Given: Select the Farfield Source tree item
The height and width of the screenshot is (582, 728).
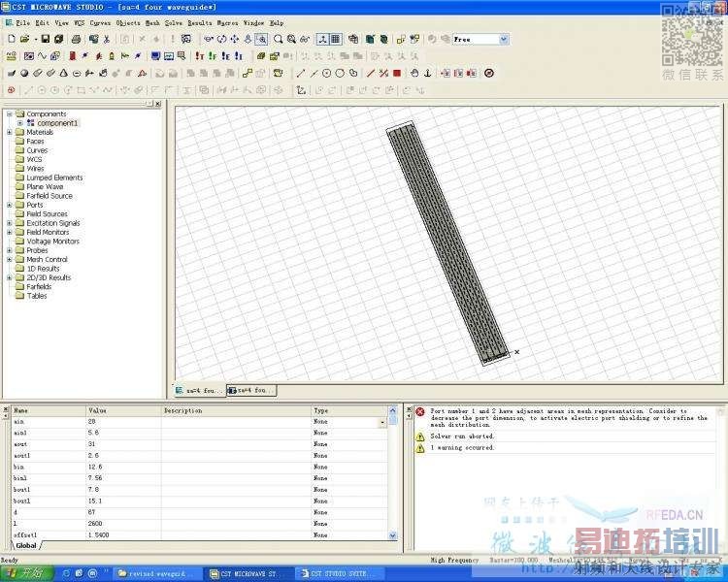Looking at the screenshot, I should coord(50,196).
